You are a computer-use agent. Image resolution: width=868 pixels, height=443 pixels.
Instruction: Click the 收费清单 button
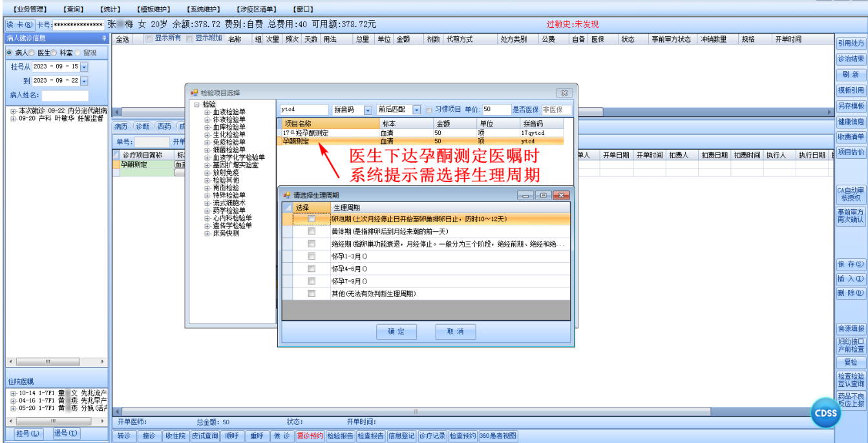(851, 137)
